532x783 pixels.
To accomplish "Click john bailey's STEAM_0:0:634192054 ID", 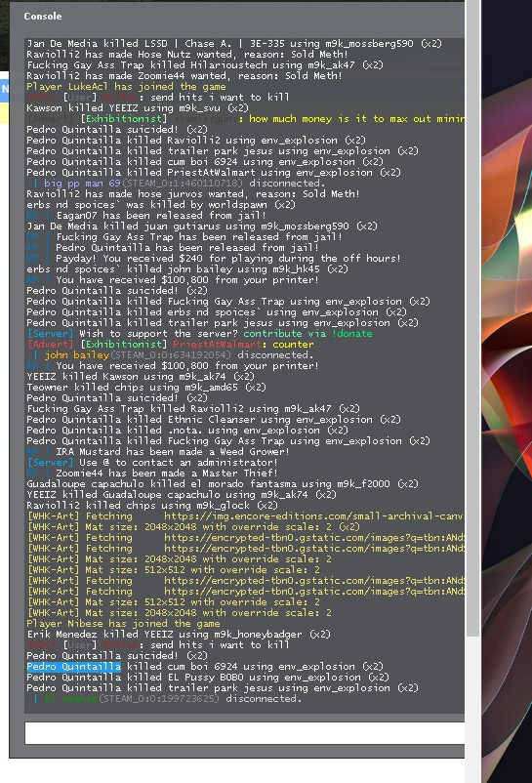I will click(x=171, y=355).
